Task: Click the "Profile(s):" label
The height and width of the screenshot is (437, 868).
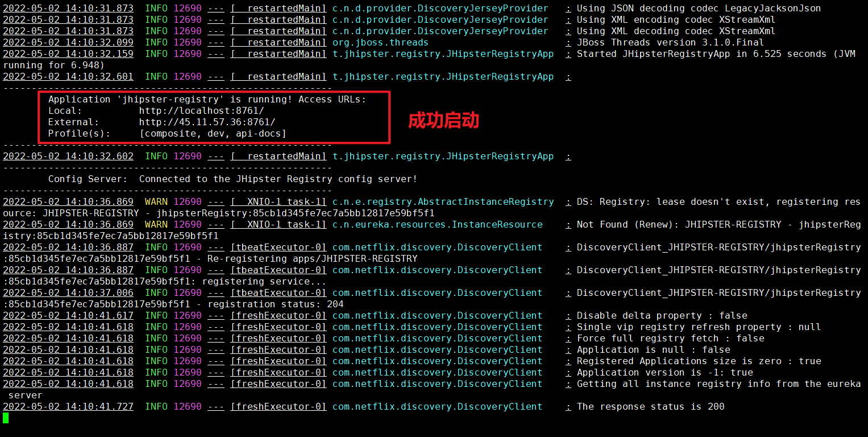Action: point(80,133)
